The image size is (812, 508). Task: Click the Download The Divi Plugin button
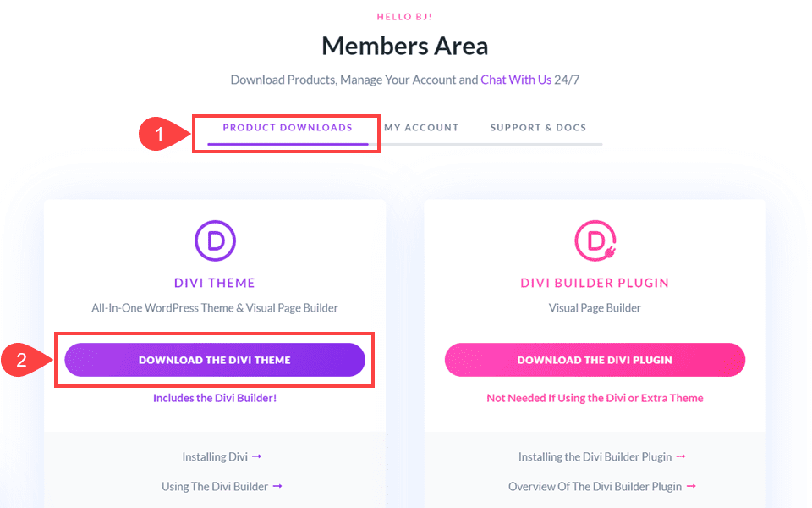coord(595,360)
